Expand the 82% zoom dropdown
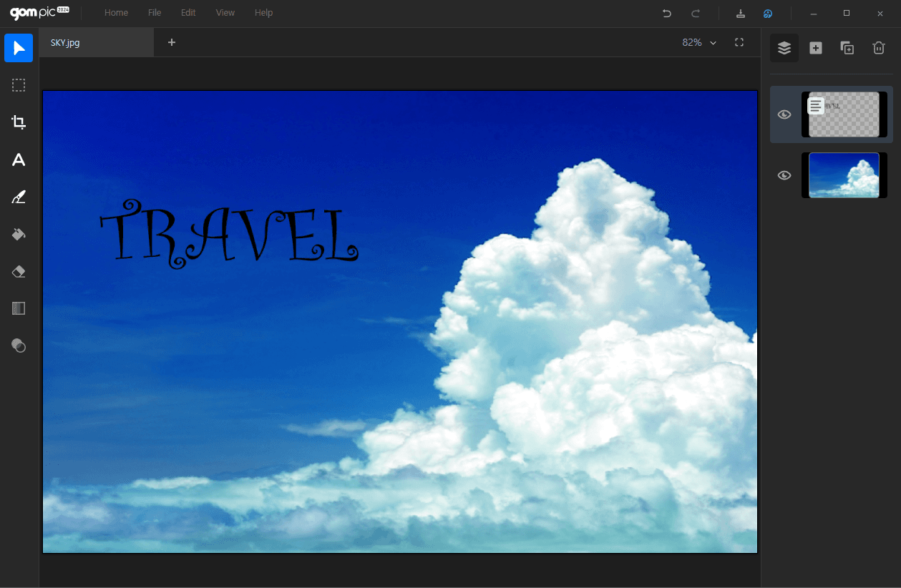This screenshot has height=588, width=901. tap(699, 43)
